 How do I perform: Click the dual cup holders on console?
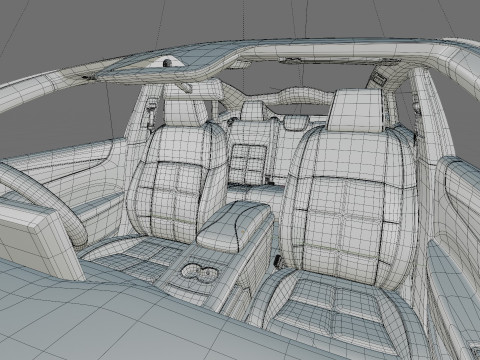click(x=199, y=273)
